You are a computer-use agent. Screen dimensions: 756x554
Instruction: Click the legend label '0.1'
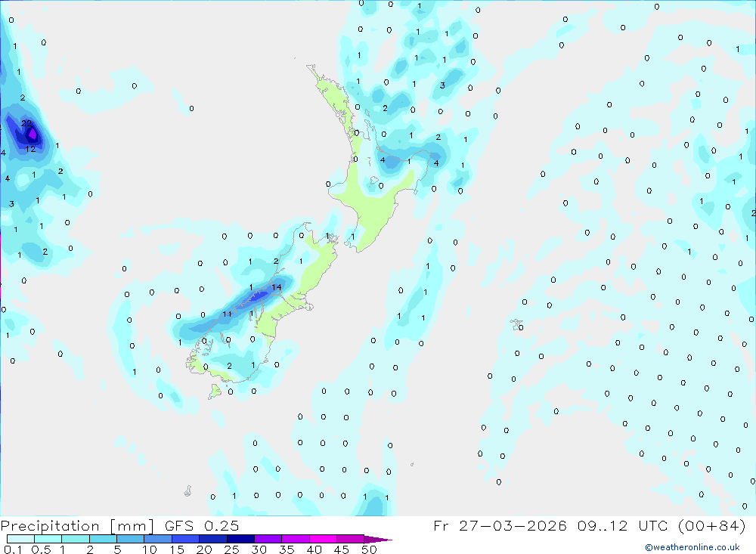click(x=13, y=549)
